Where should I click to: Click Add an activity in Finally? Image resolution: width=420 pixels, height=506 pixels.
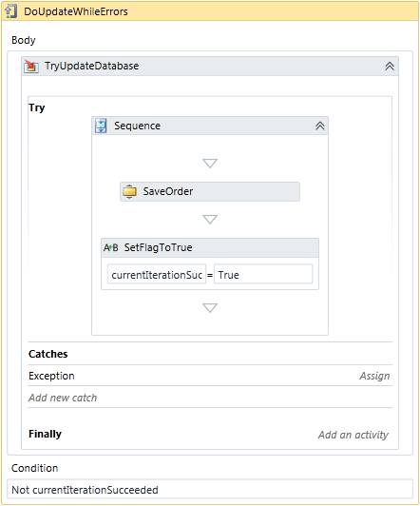click(x=353, y=435)
